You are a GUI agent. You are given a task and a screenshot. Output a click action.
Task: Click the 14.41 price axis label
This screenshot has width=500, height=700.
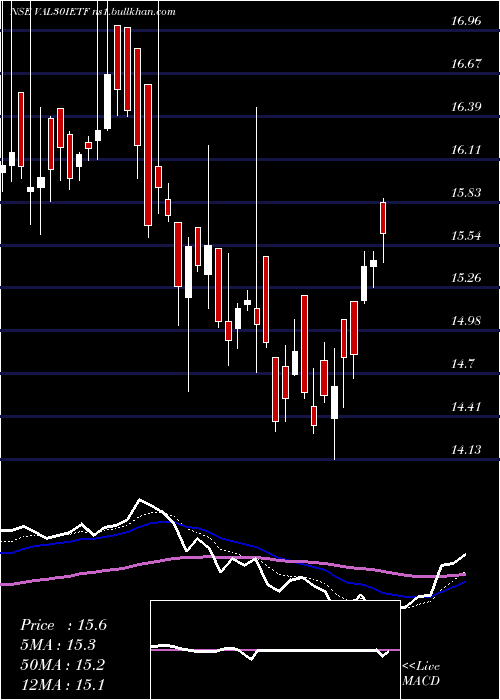pos(466,407)
